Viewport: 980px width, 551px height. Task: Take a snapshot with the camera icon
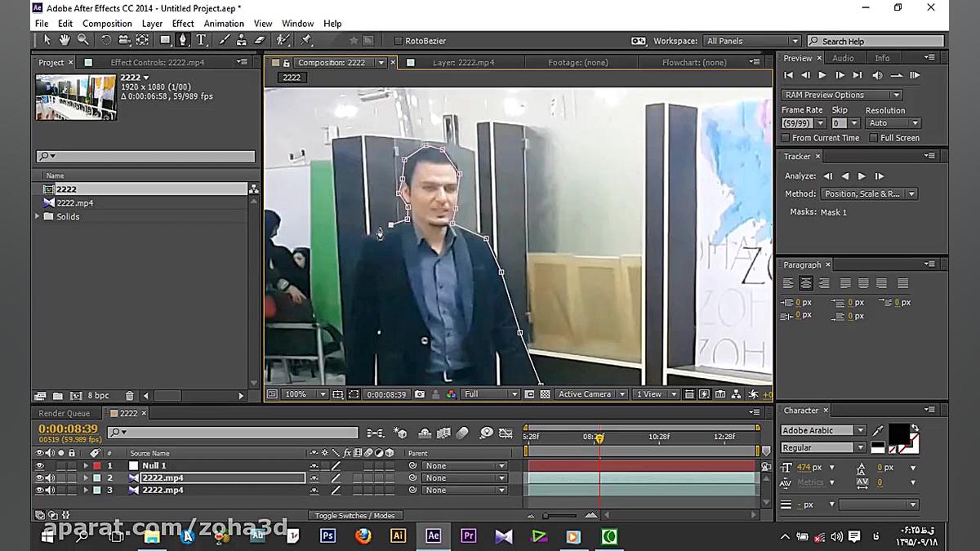pyautogui.click(x=420, y=394)
